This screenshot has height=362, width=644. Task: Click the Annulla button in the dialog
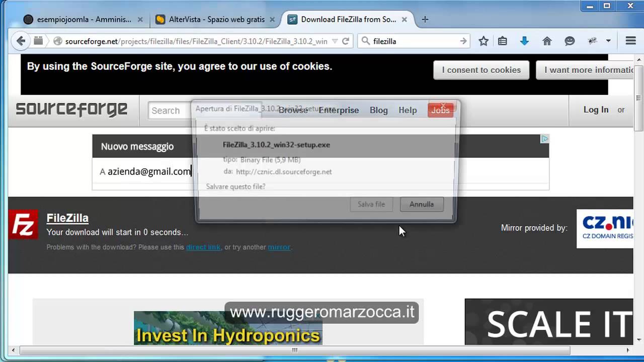click(x=422, y=204)
